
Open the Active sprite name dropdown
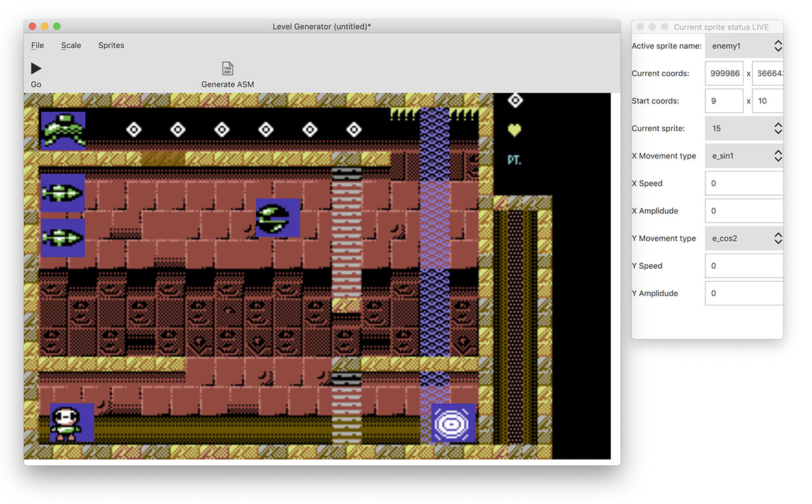coord(743,46)
